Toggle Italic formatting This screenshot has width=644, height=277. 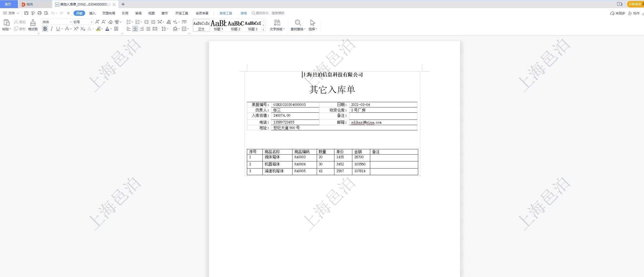coord(52,29)
